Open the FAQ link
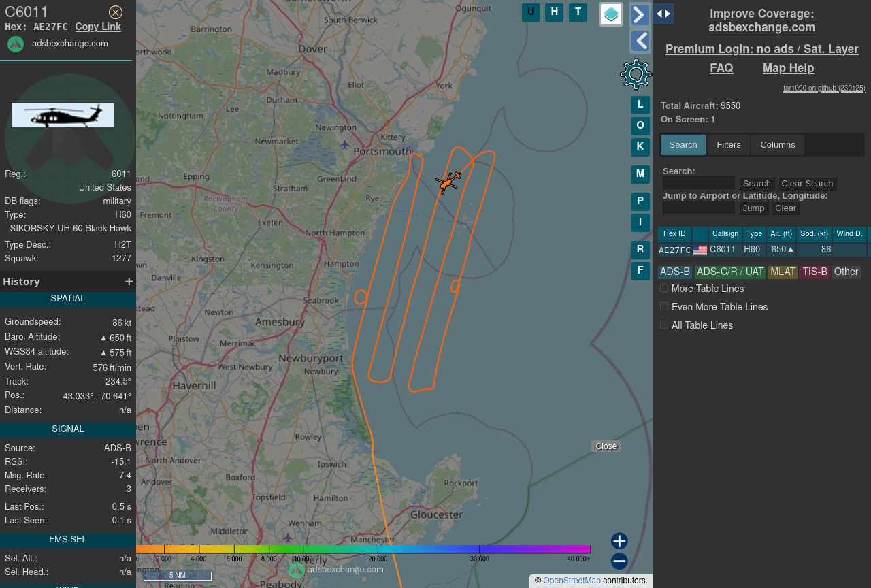Image resolution: width=871 pixels, height=588 pixels. (721, 68)
